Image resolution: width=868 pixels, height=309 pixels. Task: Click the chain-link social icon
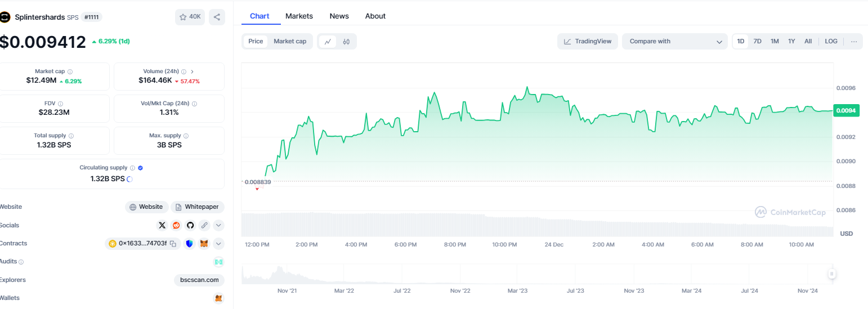point(204,225)
